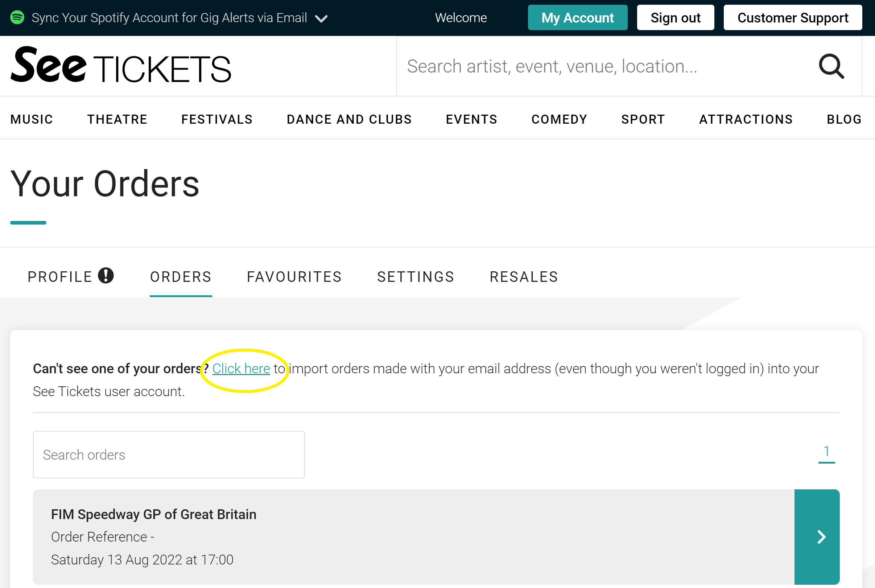Open the FIM Speedway order arrow

pyautogui.click(x=817, y=536)
